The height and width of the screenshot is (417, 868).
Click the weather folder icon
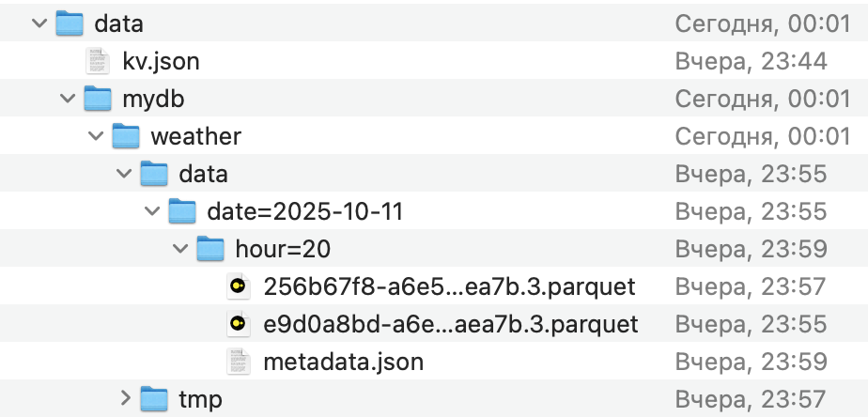(126, 136)
